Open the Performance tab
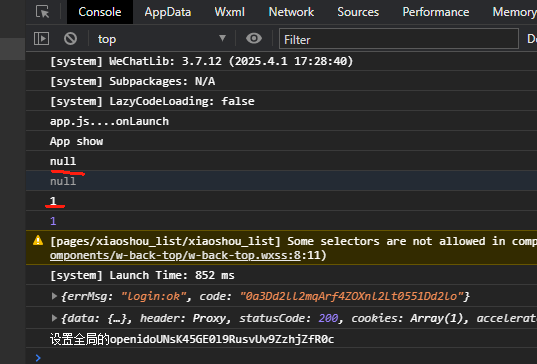Viewport: 537px width, 364px height. coord(436,12)
